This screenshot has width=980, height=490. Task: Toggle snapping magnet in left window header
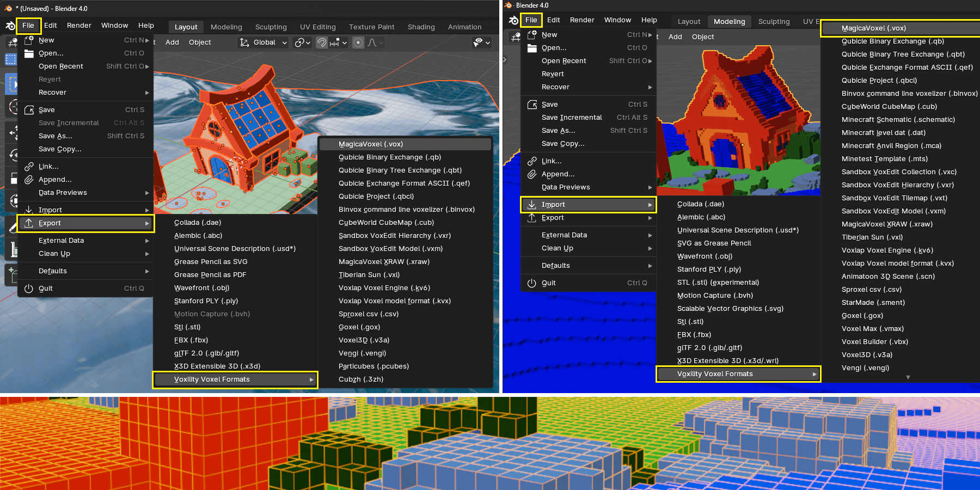click(322, 42)
